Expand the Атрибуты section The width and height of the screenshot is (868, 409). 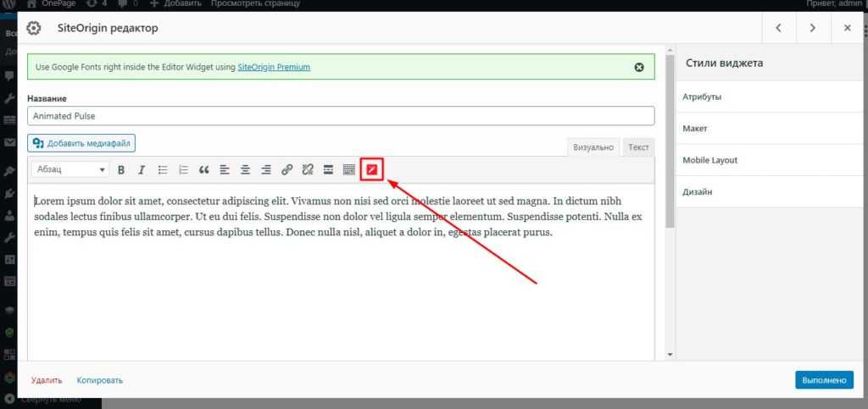[x=759, y=97]
